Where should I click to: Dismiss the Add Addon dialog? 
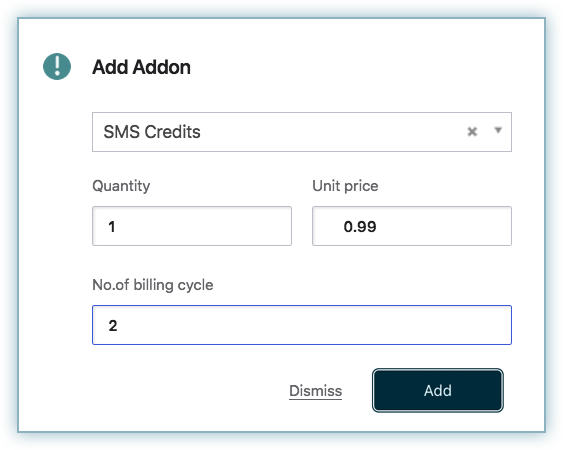(315, 391)
